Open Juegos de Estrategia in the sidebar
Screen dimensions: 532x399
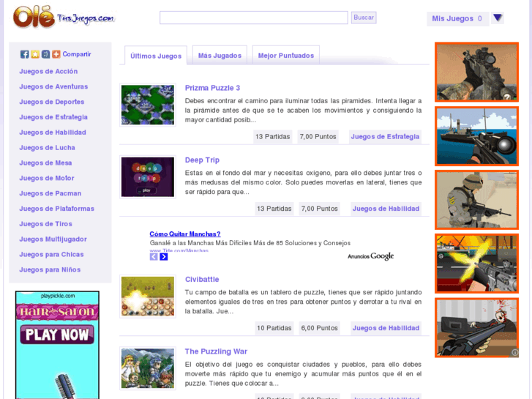[53, 117]
